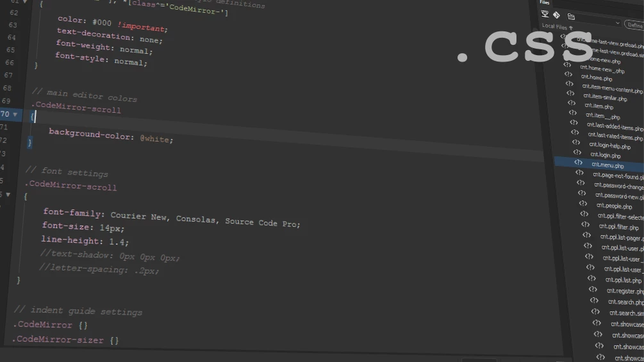The image size is (644, 362).
Task: Select the cnt.item-similar.php file name
Action: 606,97
